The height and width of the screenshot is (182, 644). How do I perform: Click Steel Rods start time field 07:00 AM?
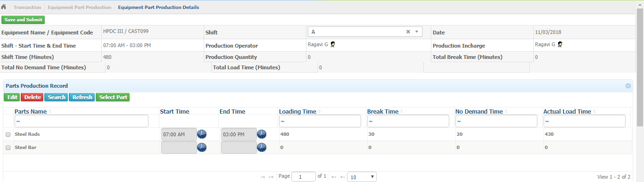179,134
